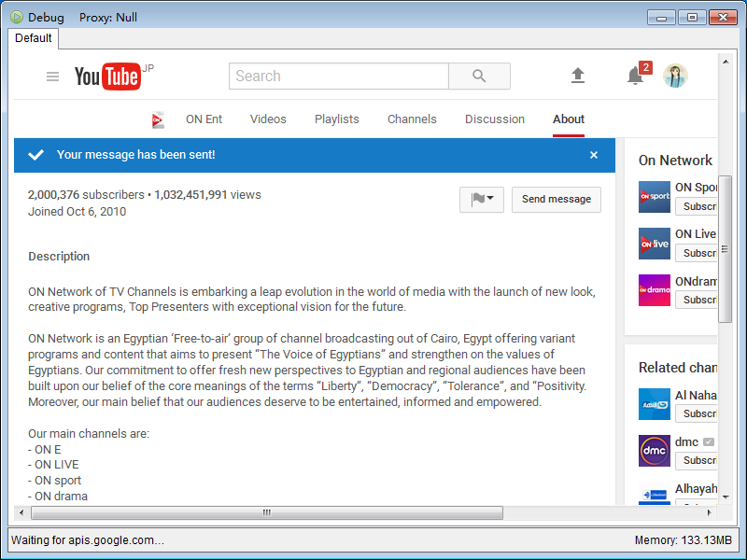The height and width of the screenshot is (560, 747).
Task: Click the Description heading
Action: point(59,256)
